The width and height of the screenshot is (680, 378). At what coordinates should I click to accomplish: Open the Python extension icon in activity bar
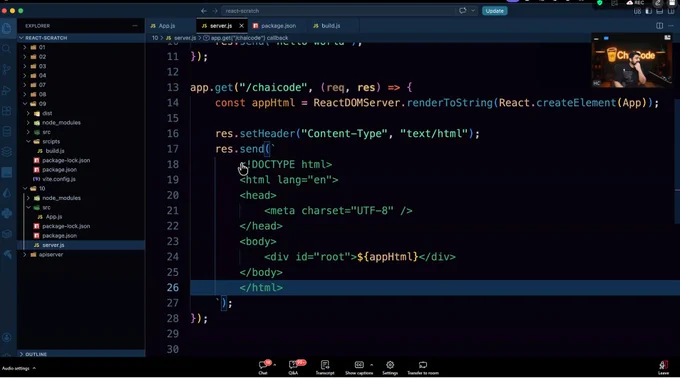coord(7,213)
